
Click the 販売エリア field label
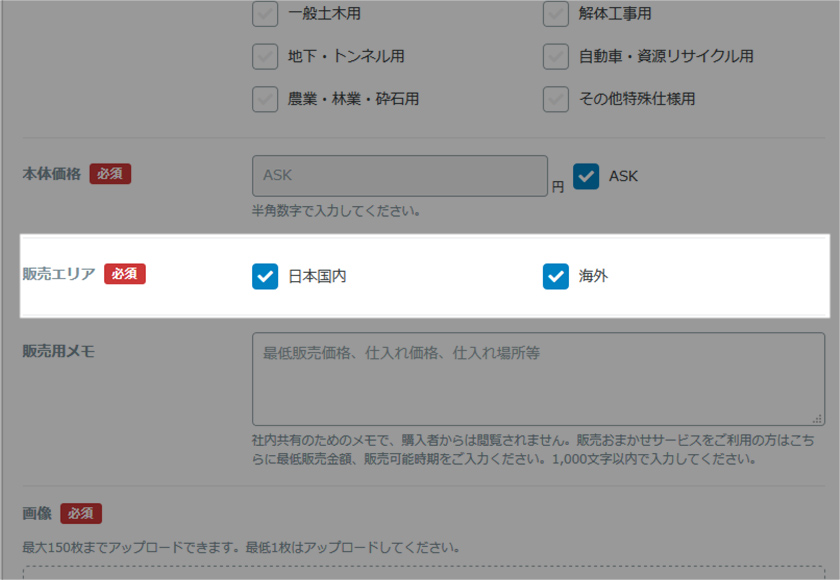coord(59,274)
